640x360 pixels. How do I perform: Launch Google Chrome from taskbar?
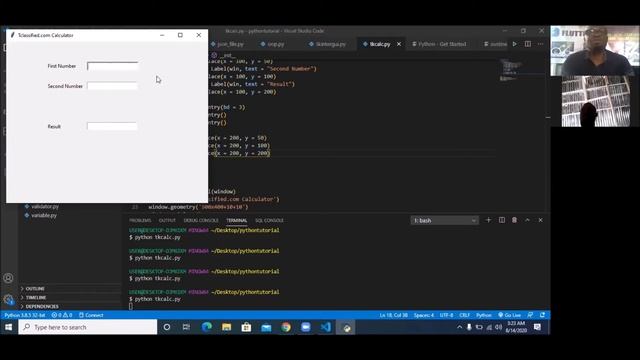286,327
